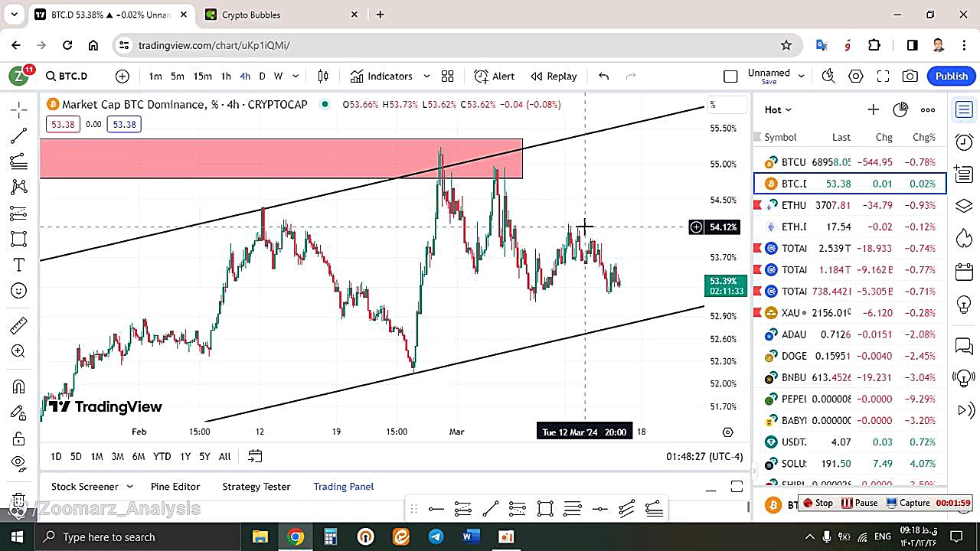
Task: Open the watchlist panel icon
Action: pyautogui.click(x=964, y=110)
